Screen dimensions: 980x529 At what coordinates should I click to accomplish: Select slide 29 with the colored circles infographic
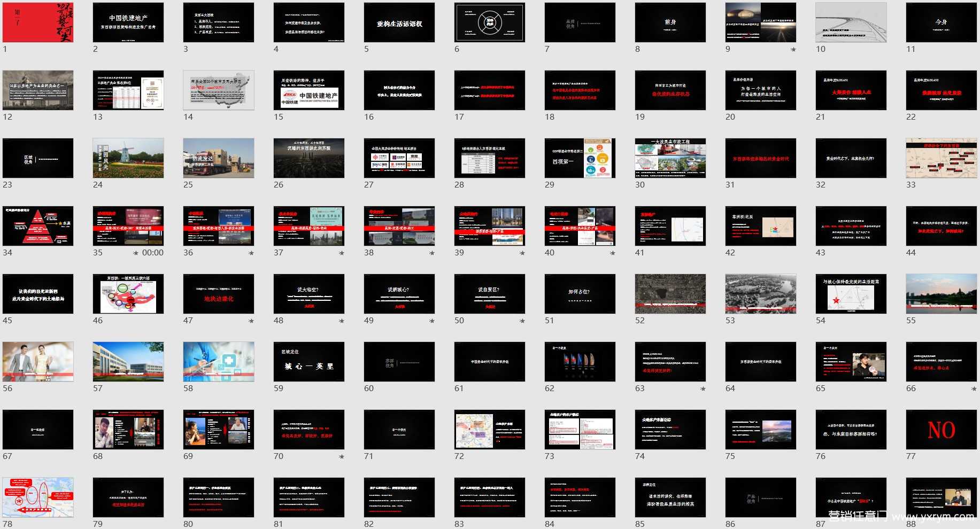click(580, 158)
